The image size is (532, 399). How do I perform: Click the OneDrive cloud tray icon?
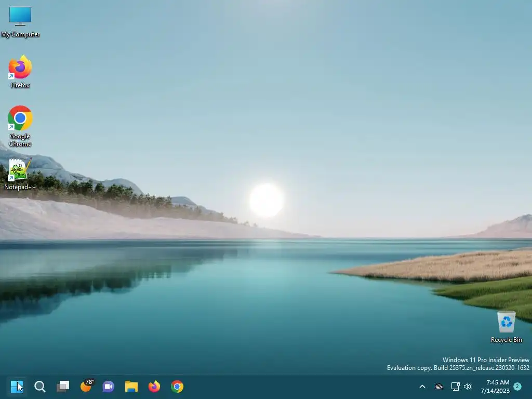point(439,387)
